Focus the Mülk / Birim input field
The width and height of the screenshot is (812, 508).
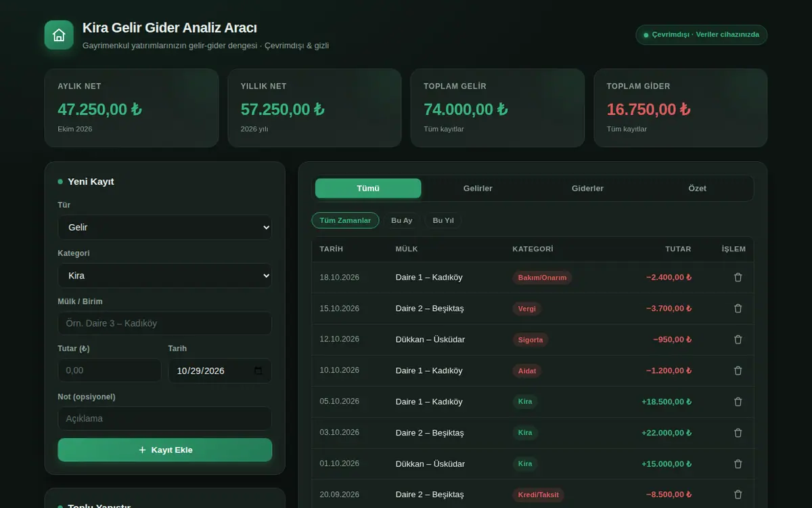[164, 323]
